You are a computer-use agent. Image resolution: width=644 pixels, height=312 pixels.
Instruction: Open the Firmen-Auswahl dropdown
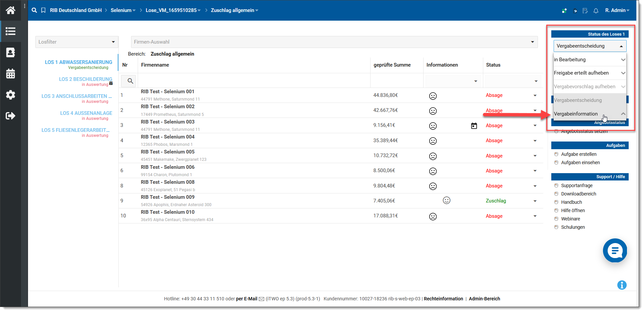click(x=334, y=42)
